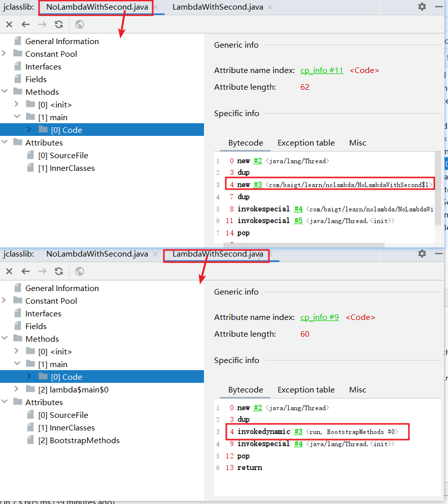Select Bytecode tab in top panel

(246, 142)
